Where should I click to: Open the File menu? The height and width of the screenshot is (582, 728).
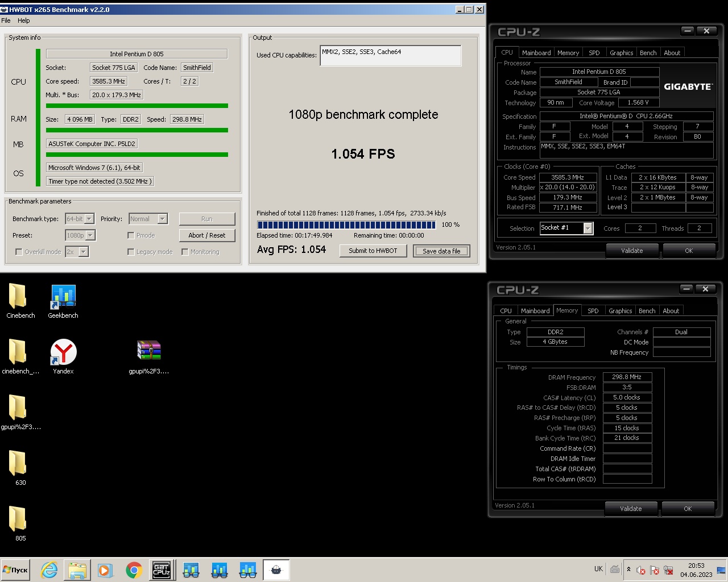click(6, 20)
